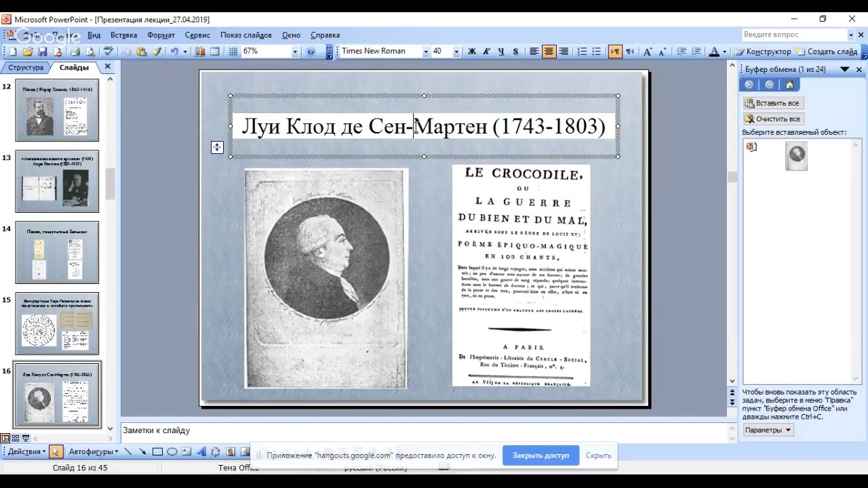Select slide 14 thumbnail
The width and height of the screenshot is (868, 488).
tap(57, 252)
